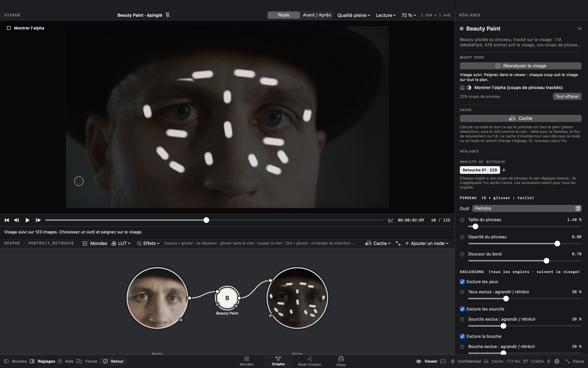
Task: Click the Retour button
Action: [113, 361]
